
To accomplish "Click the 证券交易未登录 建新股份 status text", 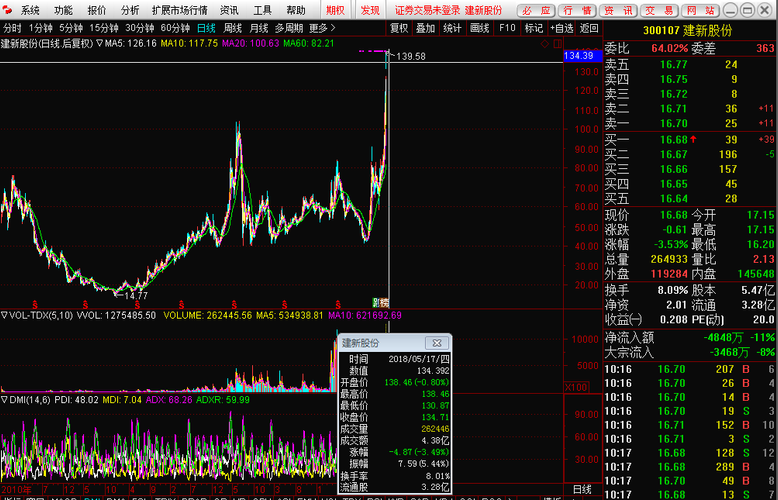I will (x=449, y=10).
